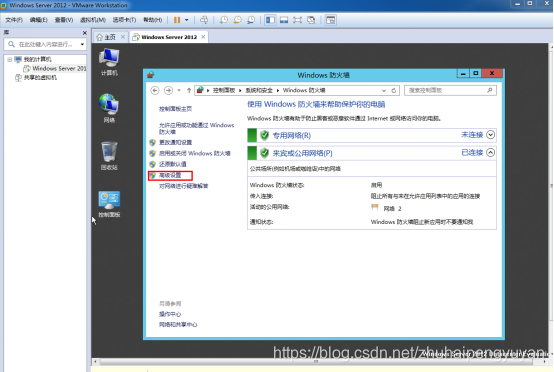The width and height of the screenshot is (554, 372).
Task: Close the 主页 tab
Action: (123, 37)
